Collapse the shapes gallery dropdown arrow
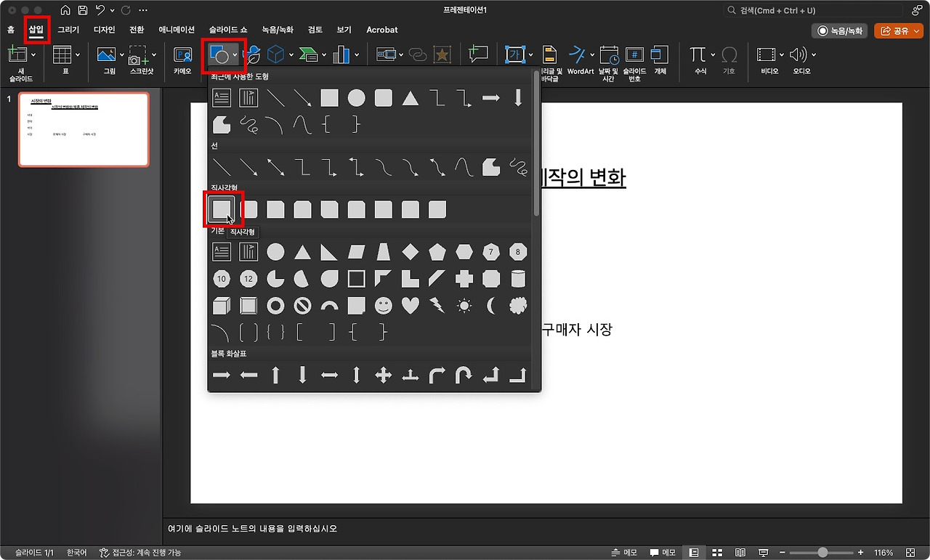Viewport: 930px width, 560px height. point(236,54)
